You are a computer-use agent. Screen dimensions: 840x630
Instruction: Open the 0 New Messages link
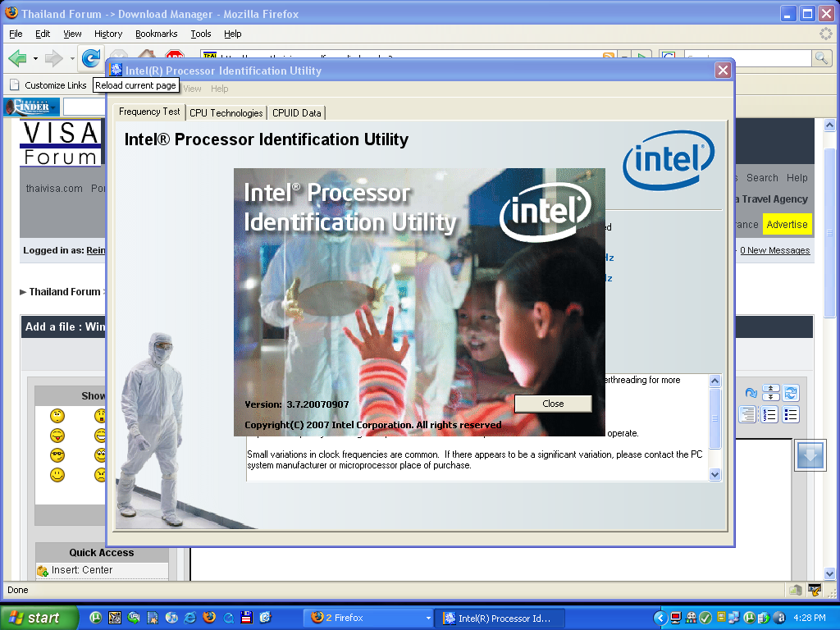[774, 250]
